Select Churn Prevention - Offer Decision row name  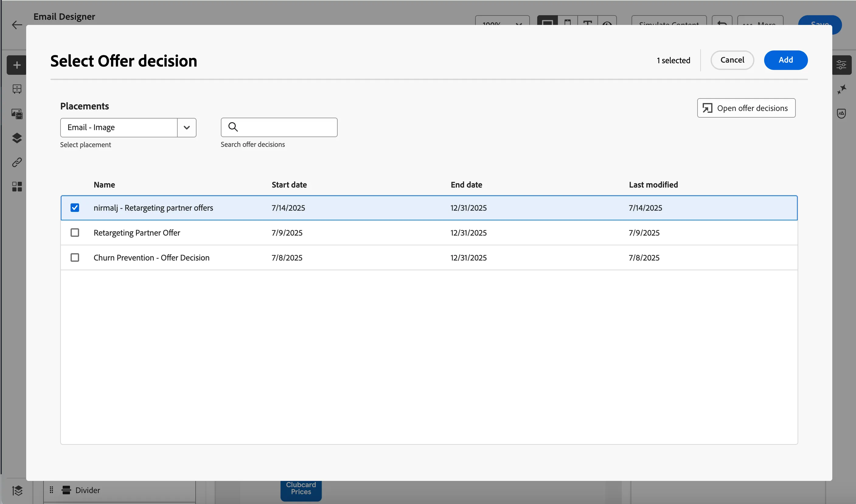(151, 258)
